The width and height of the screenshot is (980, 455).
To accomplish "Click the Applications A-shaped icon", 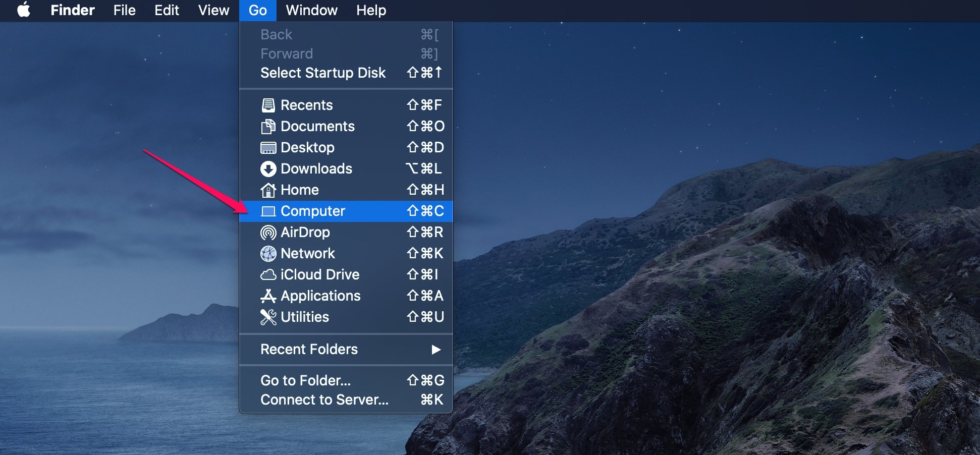I will click(268, 296).
